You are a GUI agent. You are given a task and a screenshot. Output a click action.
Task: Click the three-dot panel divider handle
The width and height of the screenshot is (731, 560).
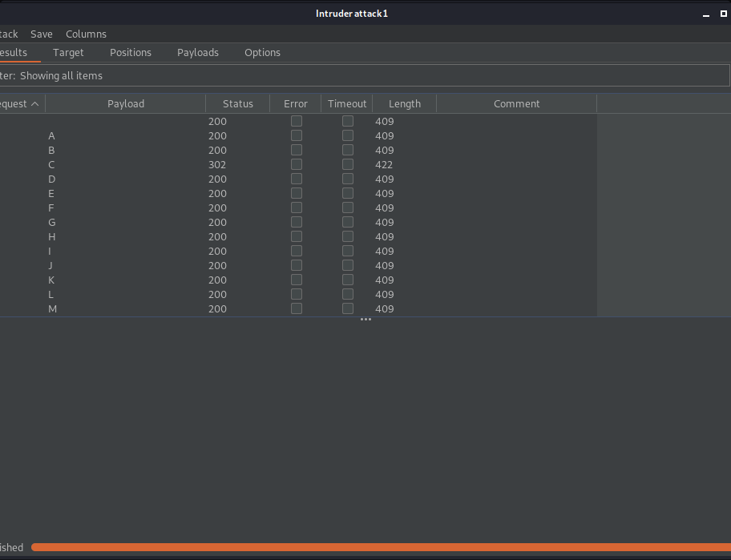(366, 320)
